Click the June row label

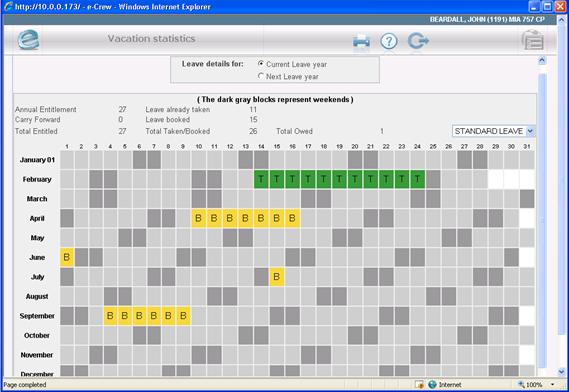[37, 257]
